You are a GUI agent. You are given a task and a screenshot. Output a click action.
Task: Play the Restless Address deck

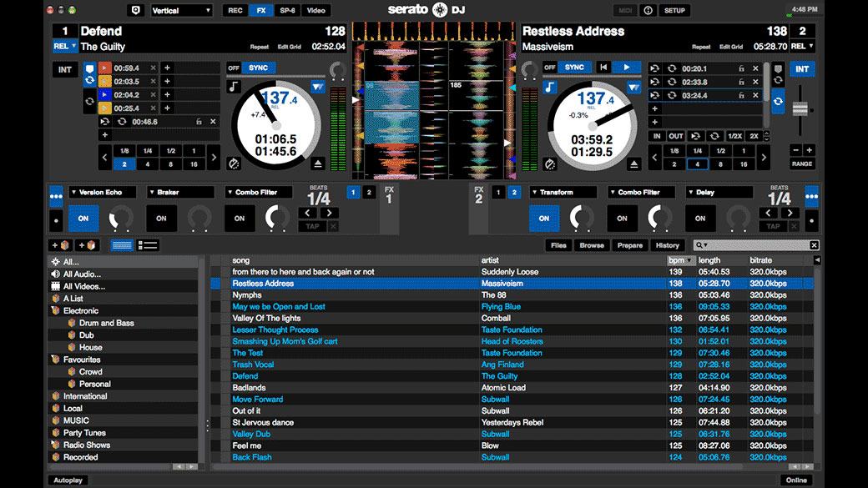click(627, 68)
